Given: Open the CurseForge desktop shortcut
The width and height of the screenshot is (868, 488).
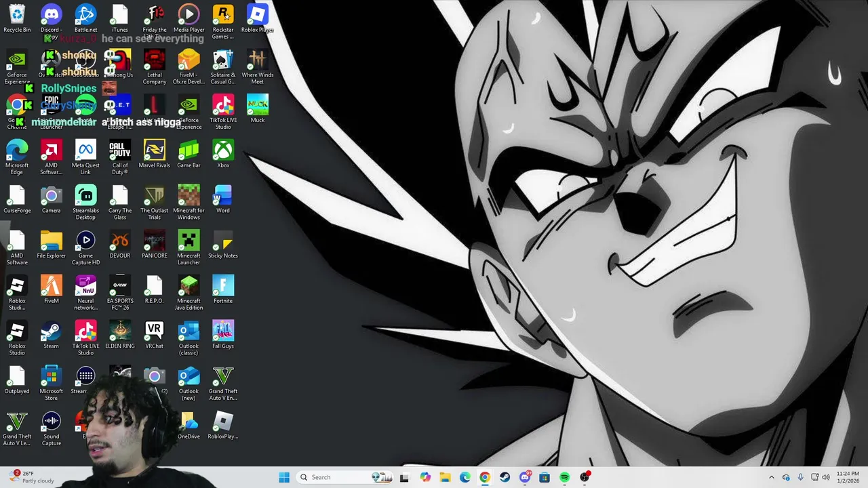Looking at the screenshot, I should coord(17,199).
